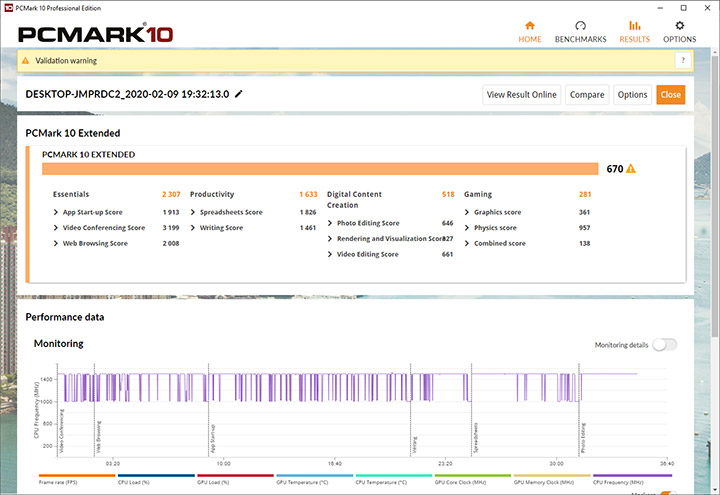
Task: Select the GPU Temperature legend color
Action: coord(315,475)
